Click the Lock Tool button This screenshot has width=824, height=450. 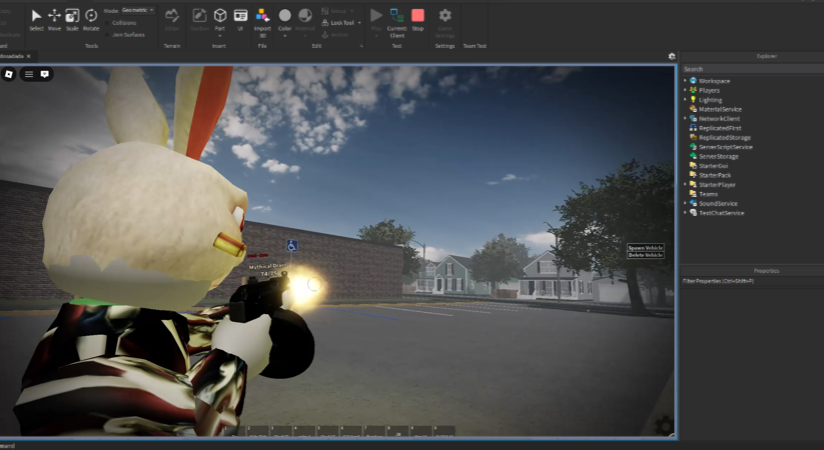(x=338, y=23)
